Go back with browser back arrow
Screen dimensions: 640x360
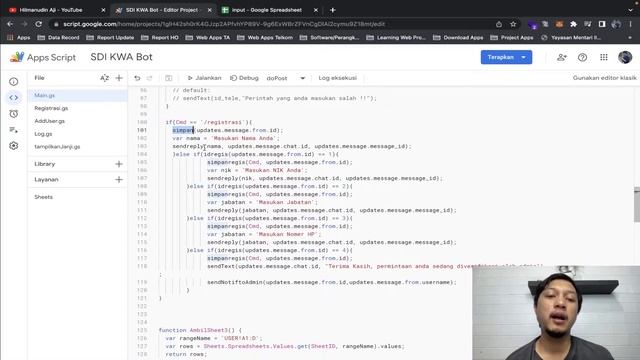10,24
